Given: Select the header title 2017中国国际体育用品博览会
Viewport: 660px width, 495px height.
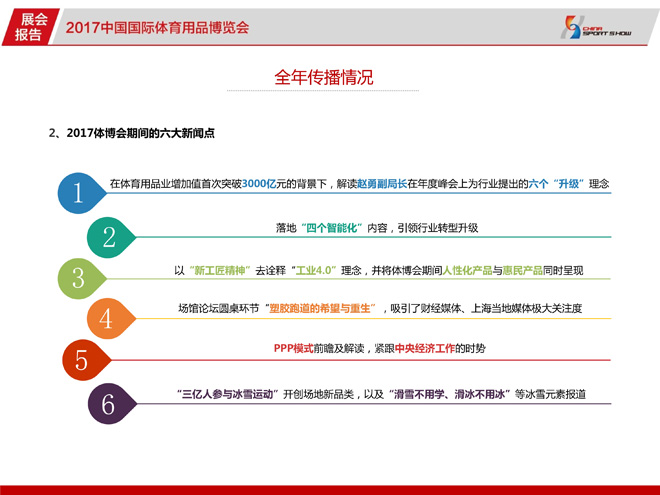Looking at the screenshot, I should [x=157, y=28].
